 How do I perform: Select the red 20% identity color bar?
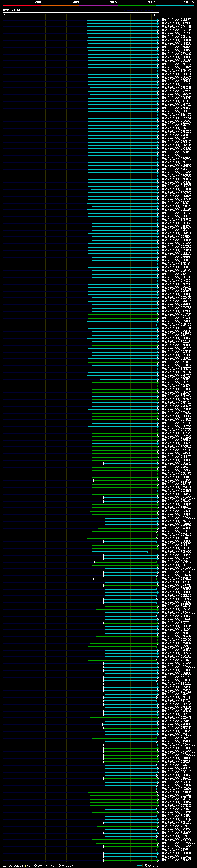(22, 6)
